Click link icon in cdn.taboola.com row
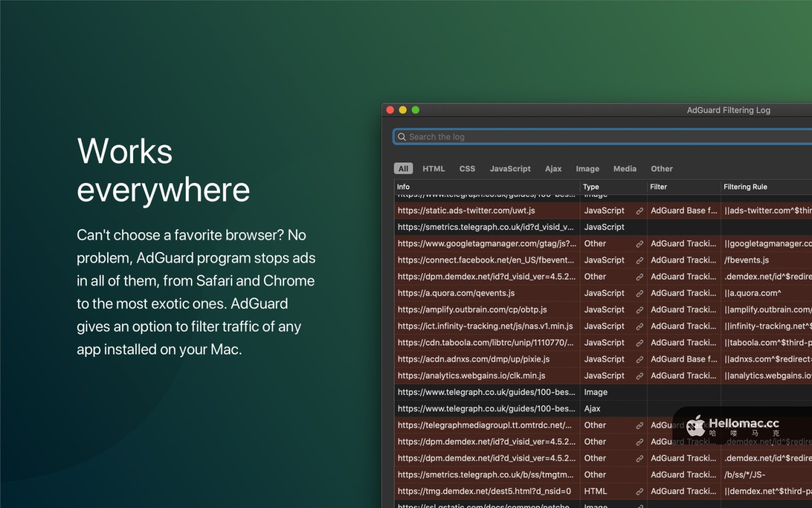The image size is (812, 508). (639, 343)
